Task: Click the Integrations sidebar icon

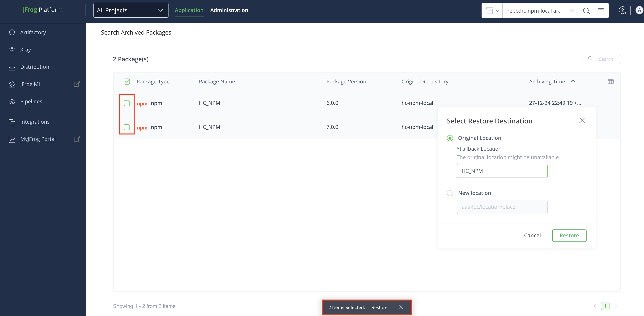Action: tap(12, 122)
